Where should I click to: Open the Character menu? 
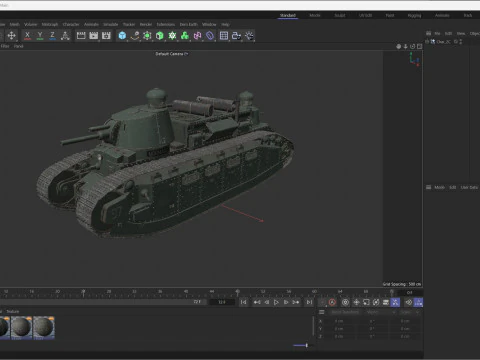pos(71,24)
